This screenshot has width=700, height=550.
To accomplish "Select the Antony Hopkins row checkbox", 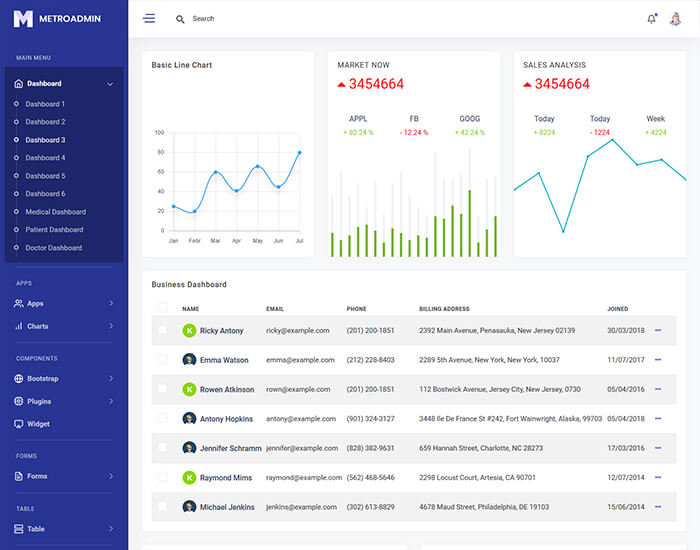I will 163,418.
